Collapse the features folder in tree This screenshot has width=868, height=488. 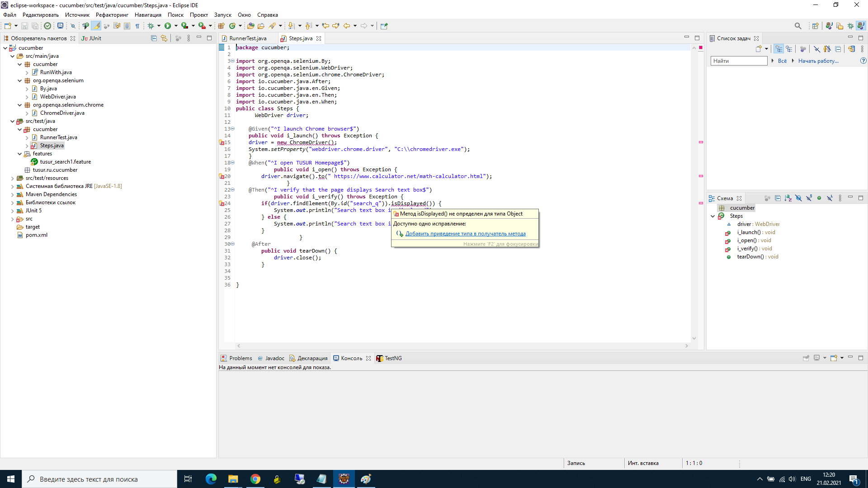(20, 154)
